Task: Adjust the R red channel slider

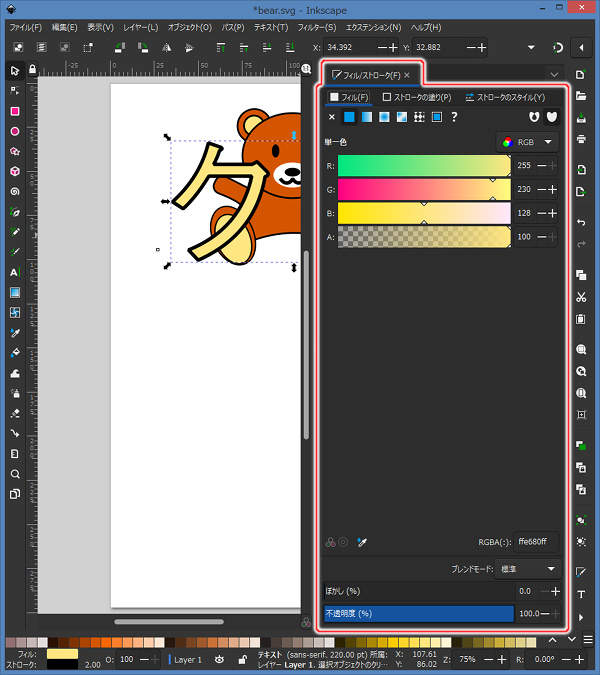Action: 424,166
